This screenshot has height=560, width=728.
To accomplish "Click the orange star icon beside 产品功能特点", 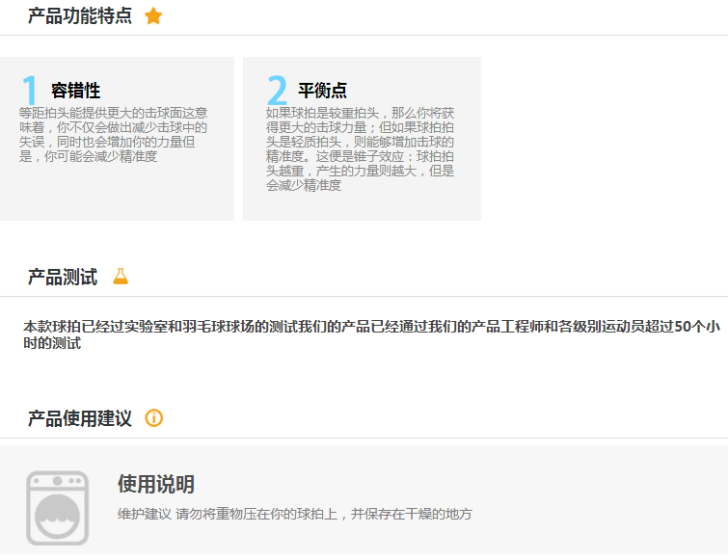I will 153,16.
